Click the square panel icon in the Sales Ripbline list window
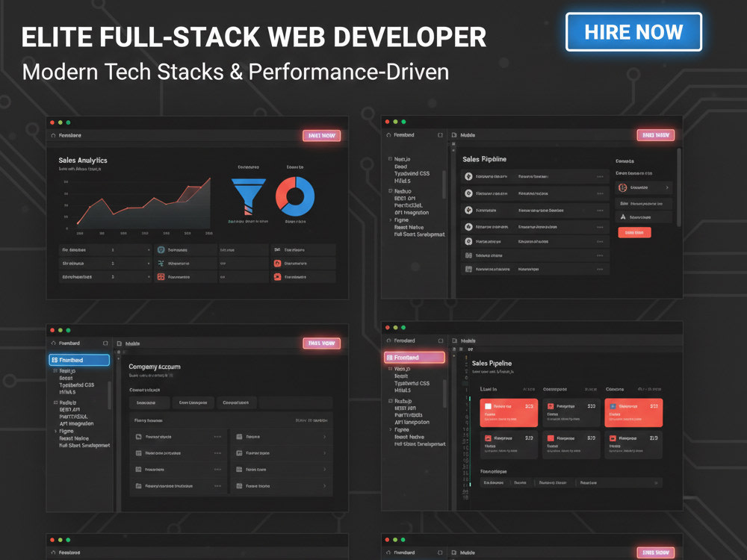The image size is (747, 560). 440,135
